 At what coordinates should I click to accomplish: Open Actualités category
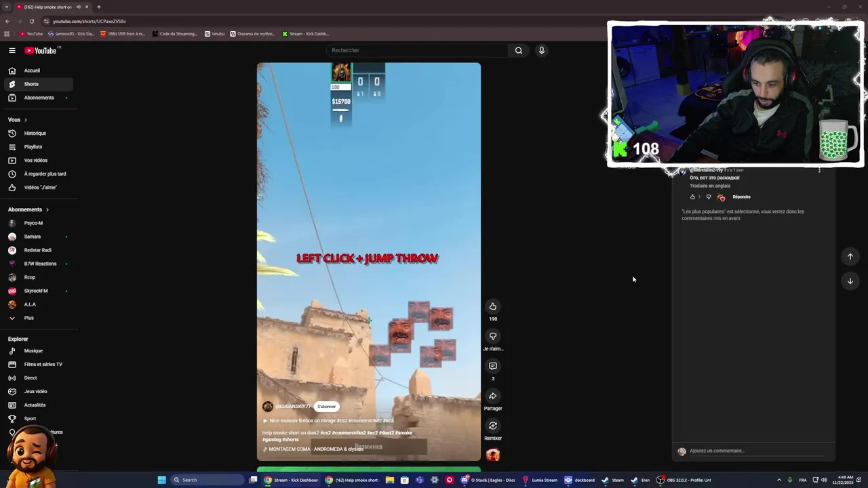38,405
